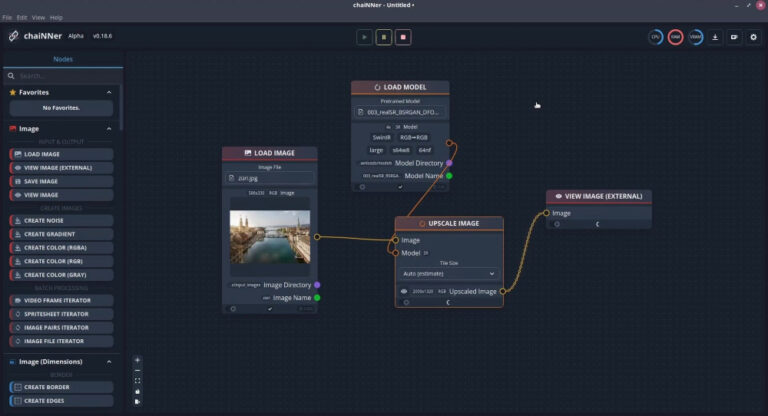Screen dimensions: 768x416
Task: Click the download dependencies icon
Action: 715,37
